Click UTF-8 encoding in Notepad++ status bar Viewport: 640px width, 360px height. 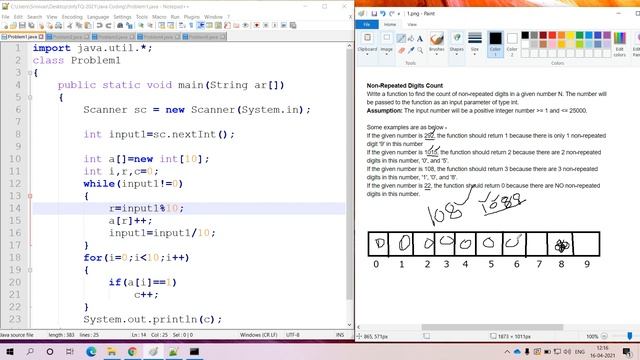(x=293, y=335)
